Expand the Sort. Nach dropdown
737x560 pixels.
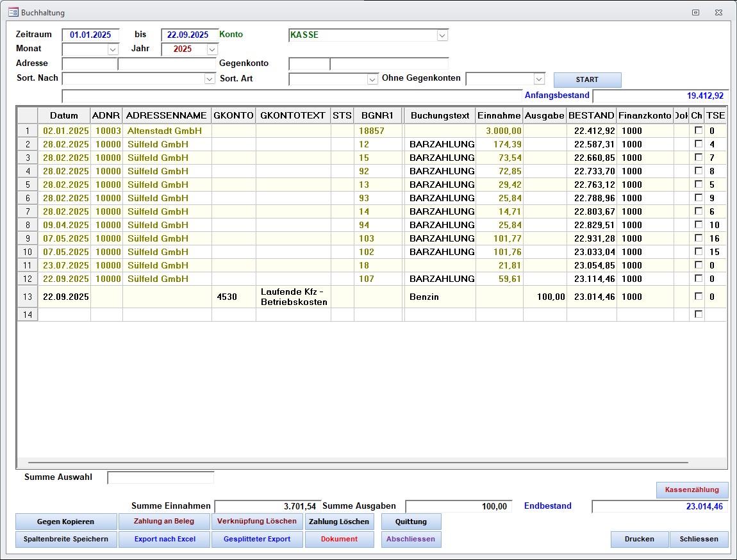[x=210, y=79]
